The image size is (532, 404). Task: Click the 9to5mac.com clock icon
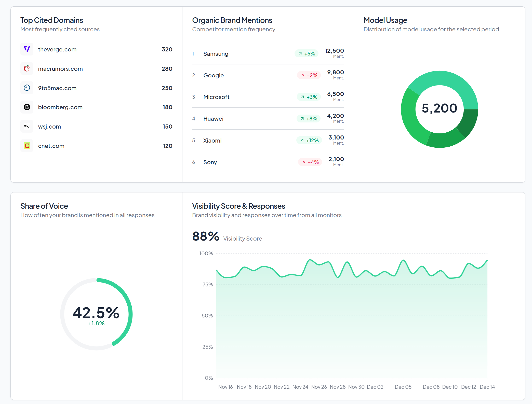(27, 88)
